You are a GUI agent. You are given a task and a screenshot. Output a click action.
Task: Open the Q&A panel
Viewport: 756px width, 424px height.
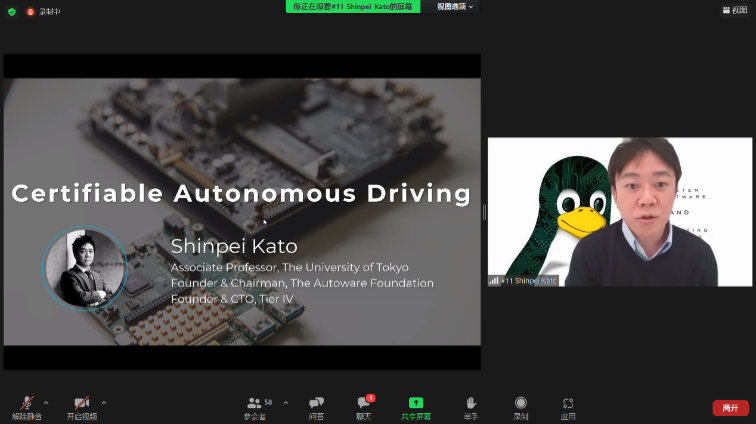[316, 408]
